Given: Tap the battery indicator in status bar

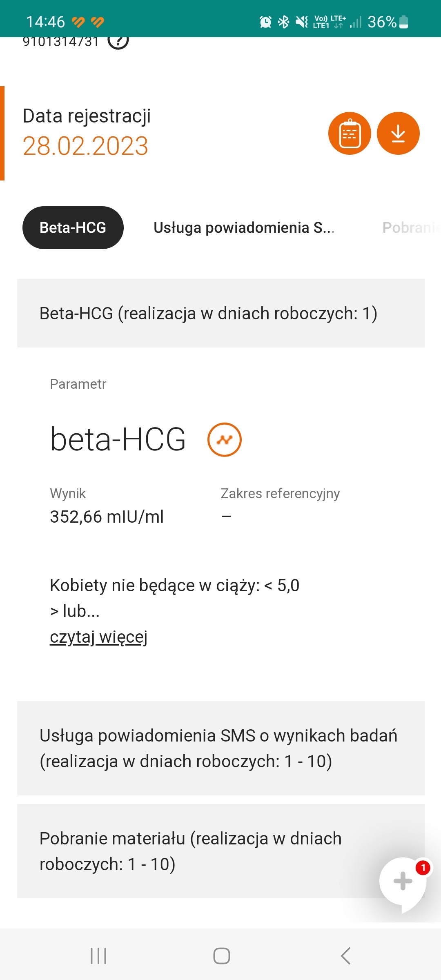Looking at the screenshot, I should (403, 22).
